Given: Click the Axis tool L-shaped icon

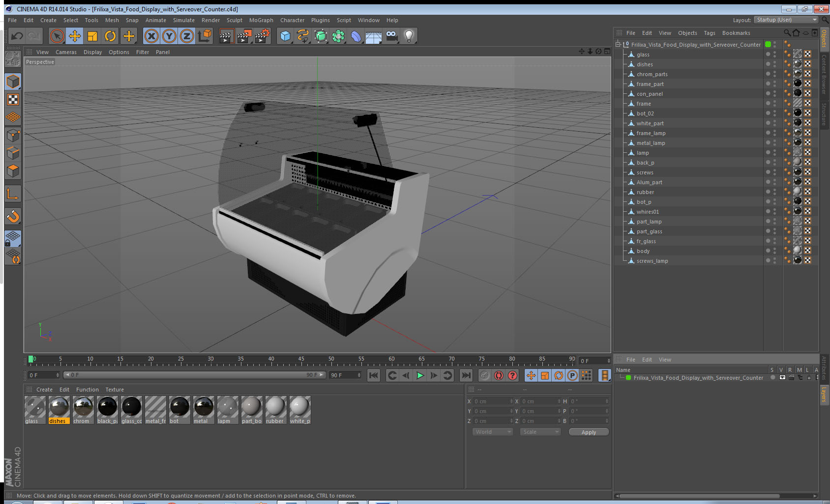Looking at the screenshot, I should 13,194.
